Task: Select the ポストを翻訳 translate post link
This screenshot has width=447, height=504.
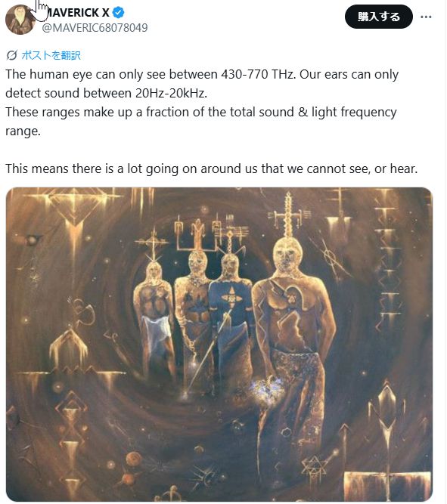Action: pos(51,55)
